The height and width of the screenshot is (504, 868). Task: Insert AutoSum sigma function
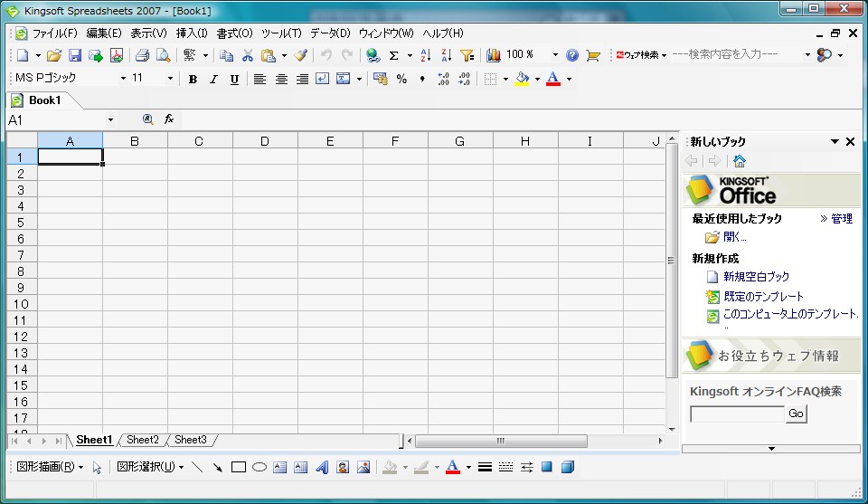(393, 55)
